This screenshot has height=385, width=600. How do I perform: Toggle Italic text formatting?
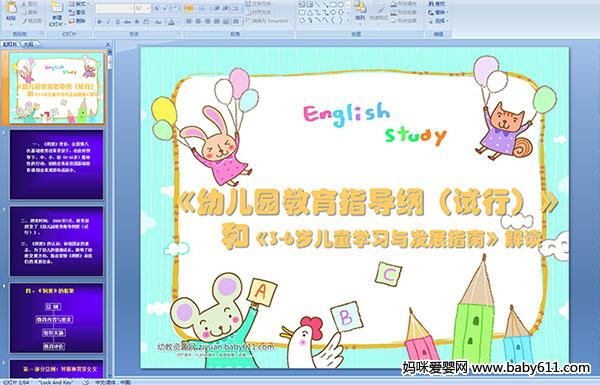tap(108, 22)
